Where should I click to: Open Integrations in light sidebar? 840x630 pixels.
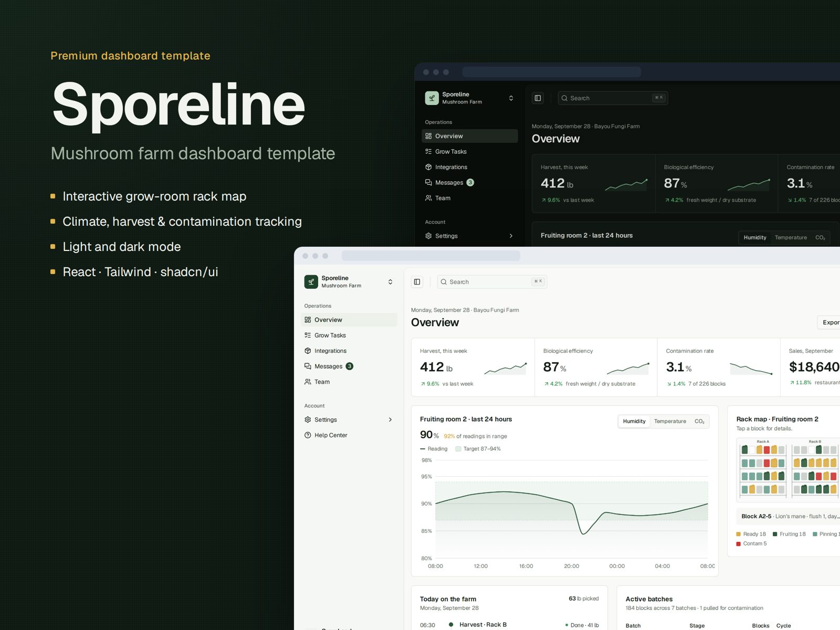[349, 351]
